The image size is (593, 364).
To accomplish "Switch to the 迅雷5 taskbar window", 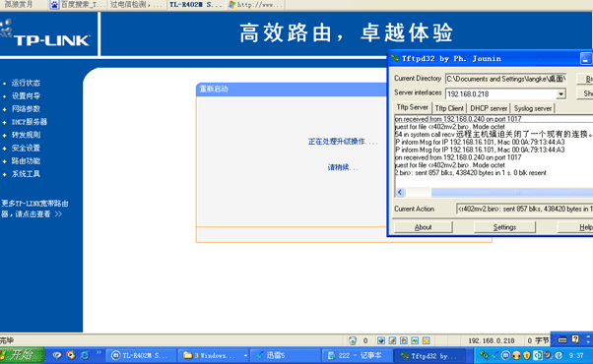I will click(285, 356).
